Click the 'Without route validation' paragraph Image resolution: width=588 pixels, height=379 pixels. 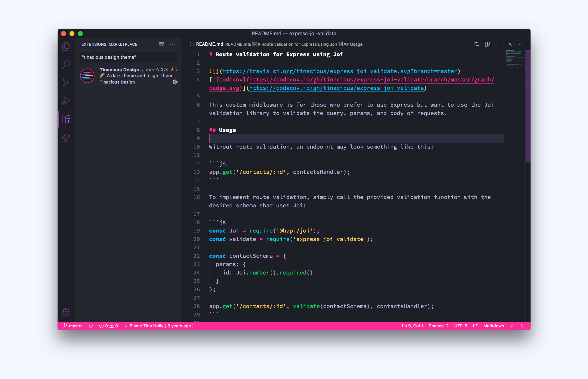tap(321, 147)
